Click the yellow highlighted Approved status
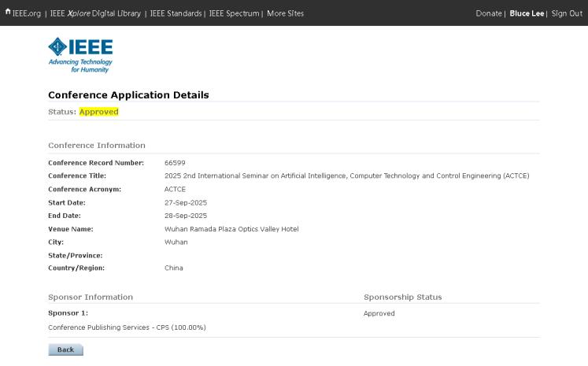Viewport: 588px width, 366px height. (98, 112)
